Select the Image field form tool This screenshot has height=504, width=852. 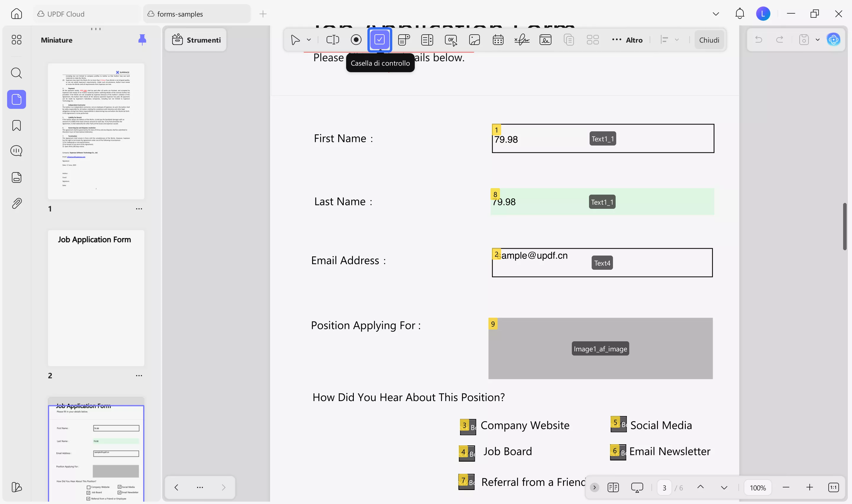click(x=474, y=39)
